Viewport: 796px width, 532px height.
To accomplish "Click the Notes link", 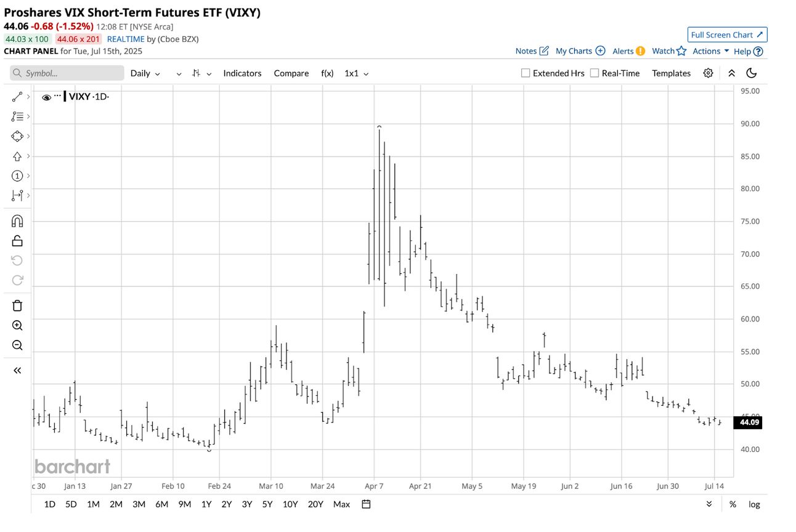I will [x=526, y=51].
